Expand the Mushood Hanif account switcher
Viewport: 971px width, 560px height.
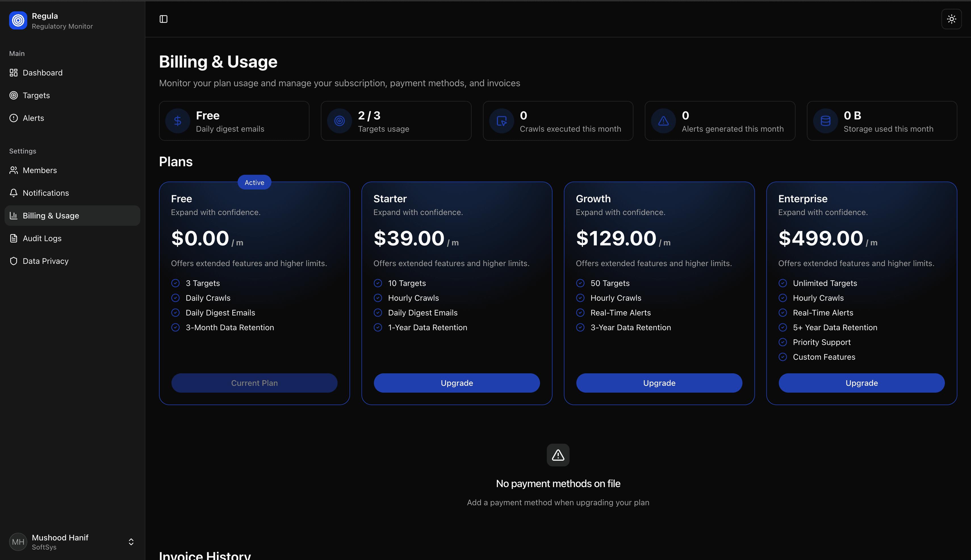[131, 542]
